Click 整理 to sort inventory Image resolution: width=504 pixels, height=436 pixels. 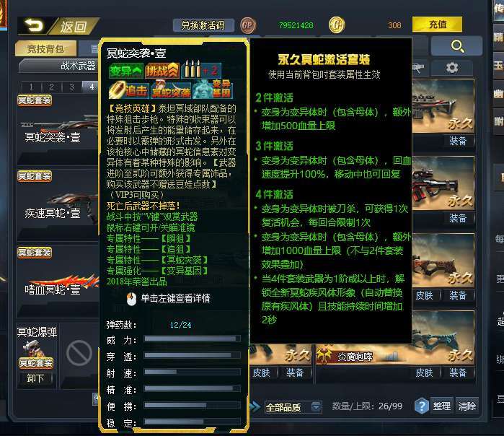[441, 406]
